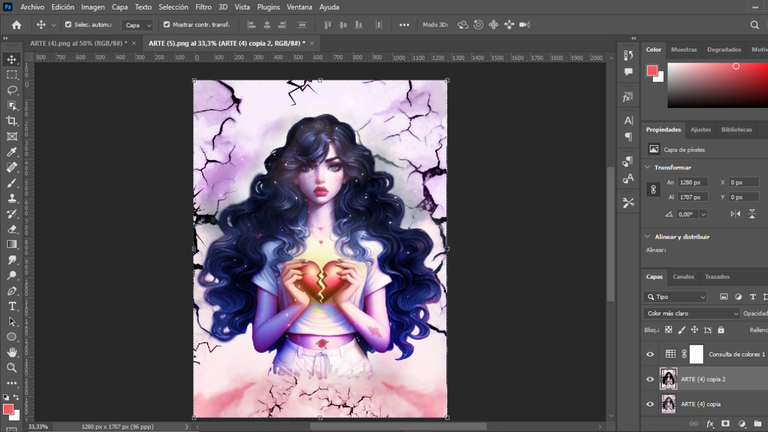The width and height of the screenshot is (768, 432).
Task: Toggle Mostrar contr. transf. checkbox
Action: point(167,24)
